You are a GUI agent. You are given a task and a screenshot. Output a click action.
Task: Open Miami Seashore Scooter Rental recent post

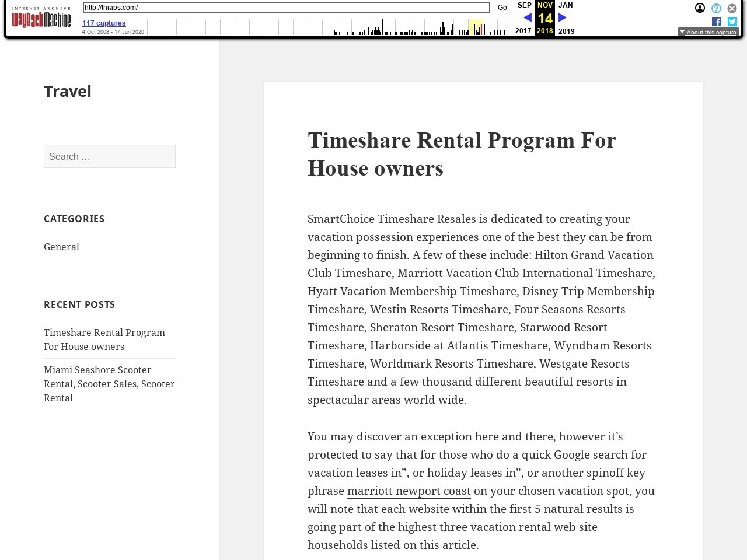pyautogui.click(x=109, y=384)
